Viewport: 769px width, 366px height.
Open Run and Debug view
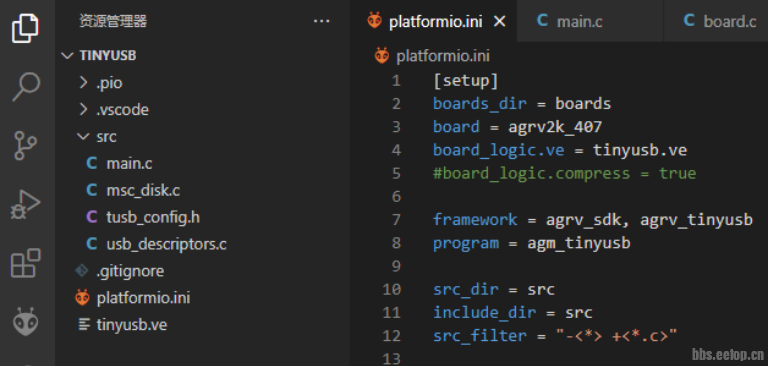pyautogui.click(x=26, y=204)
